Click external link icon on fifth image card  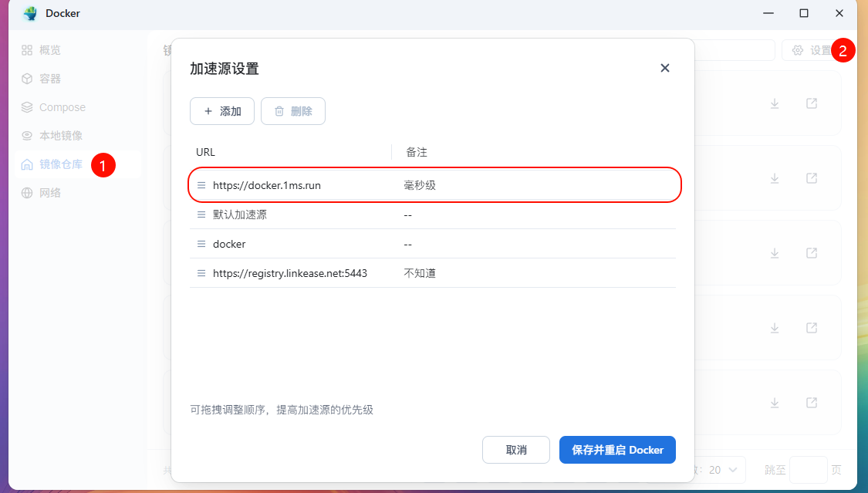(x=812, y=403)
